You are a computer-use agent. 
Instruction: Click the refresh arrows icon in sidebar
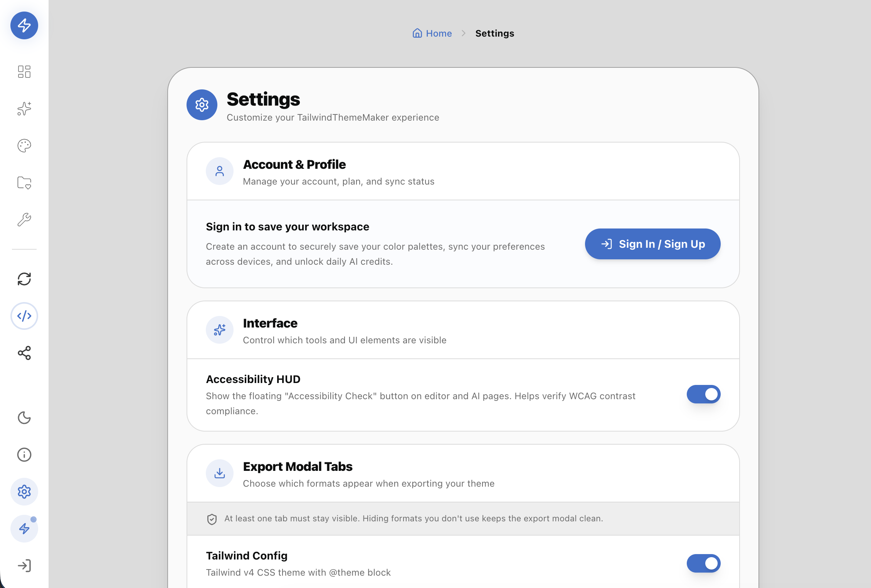pos(24,279)
